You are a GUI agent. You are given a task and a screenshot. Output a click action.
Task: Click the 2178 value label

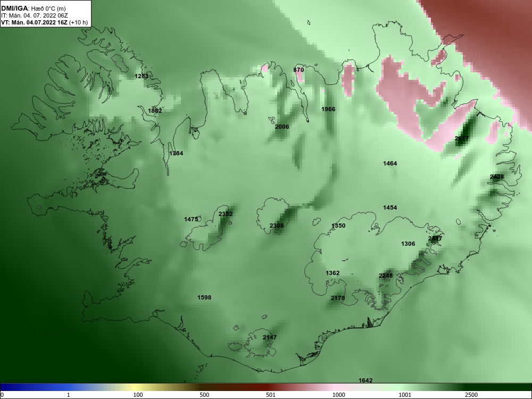338,298
